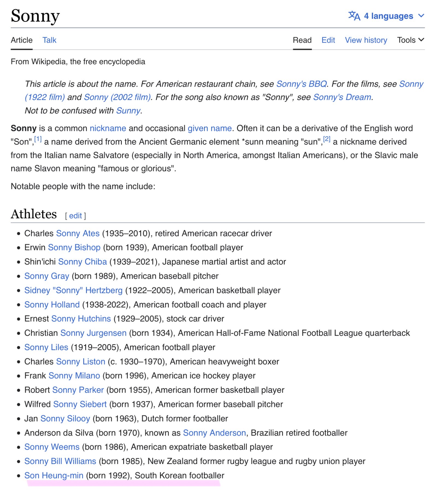Open the Sonny Silooy article
Viewport: 448px width, 493px height.
click(65, 418)
